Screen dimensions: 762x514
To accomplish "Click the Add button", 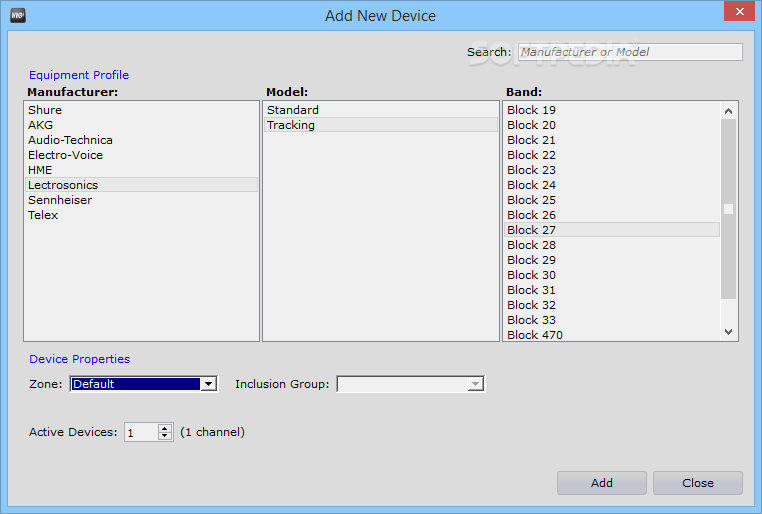I will coord(602,483).
